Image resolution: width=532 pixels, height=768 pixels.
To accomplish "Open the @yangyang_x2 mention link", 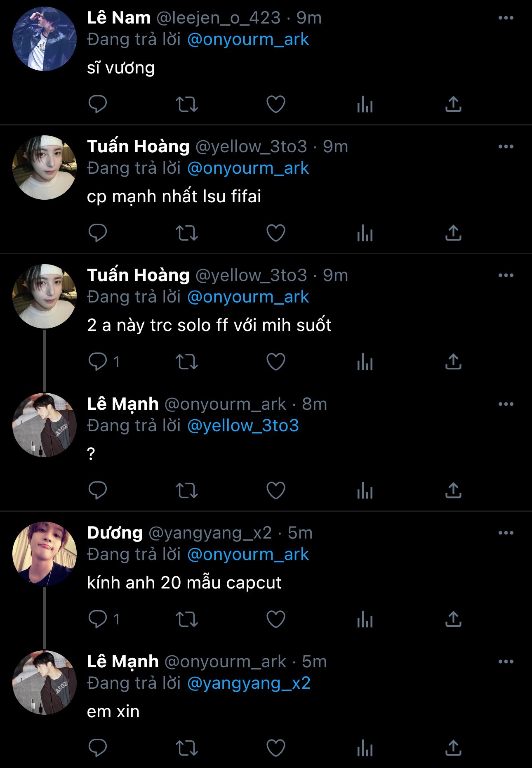I will pos(249,683).
